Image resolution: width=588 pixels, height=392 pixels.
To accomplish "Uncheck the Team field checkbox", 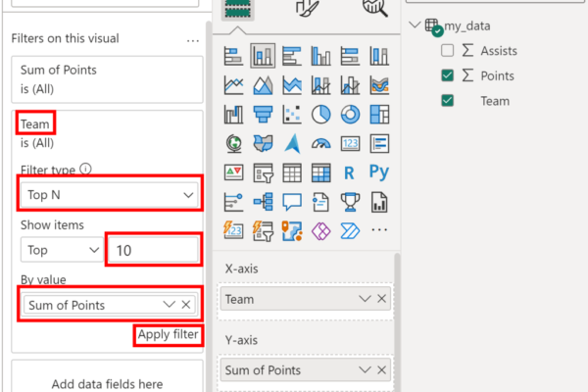I will (448, 101).
